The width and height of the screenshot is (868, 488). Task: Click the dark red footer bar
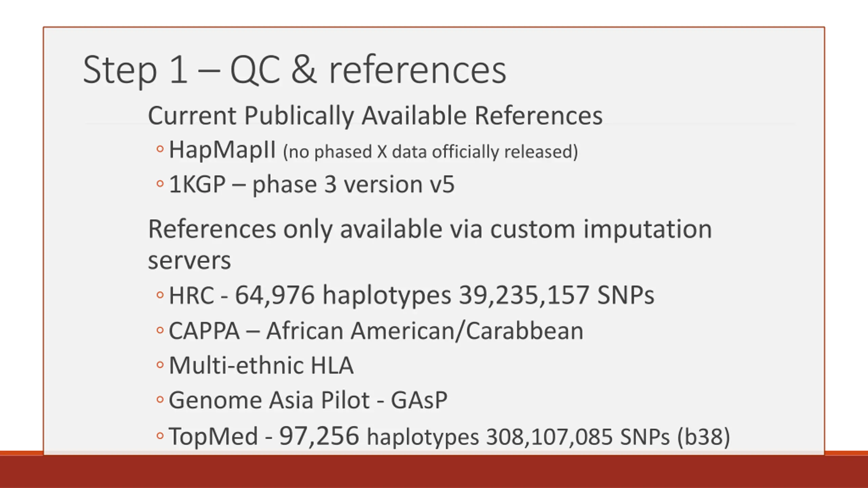434,472
